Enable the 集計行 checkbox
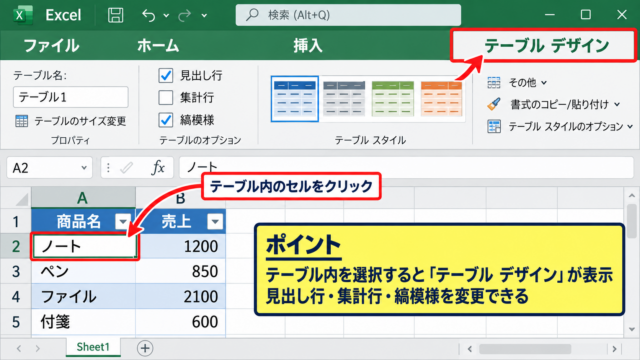Viewport: 640px width, 360px height. [165, 98]
